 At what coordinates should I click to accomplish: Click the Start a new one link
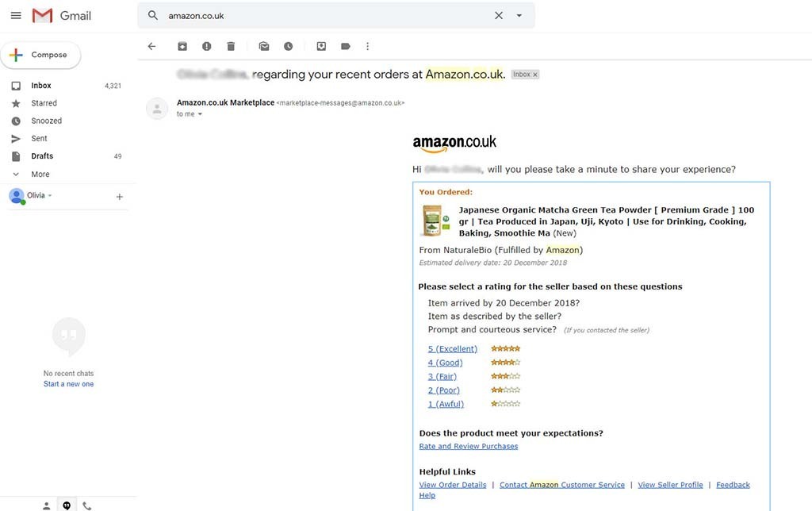tap(68, 384)
